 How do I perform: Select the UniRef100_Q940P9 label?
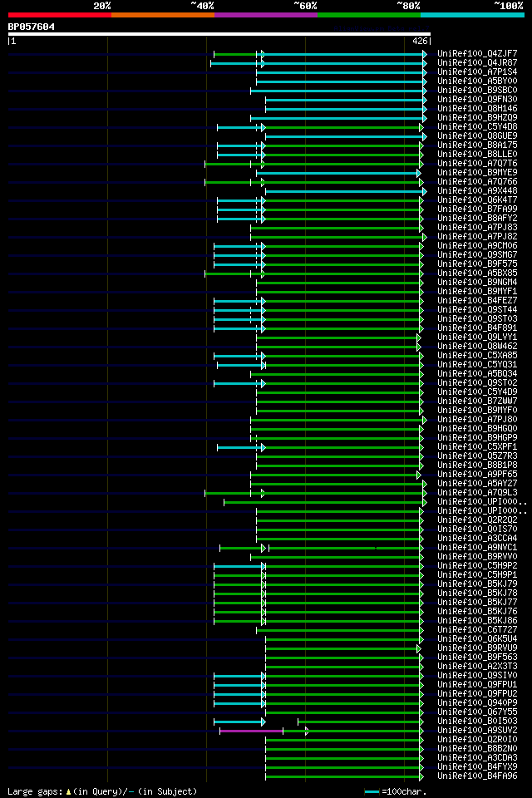click(477, 704)
